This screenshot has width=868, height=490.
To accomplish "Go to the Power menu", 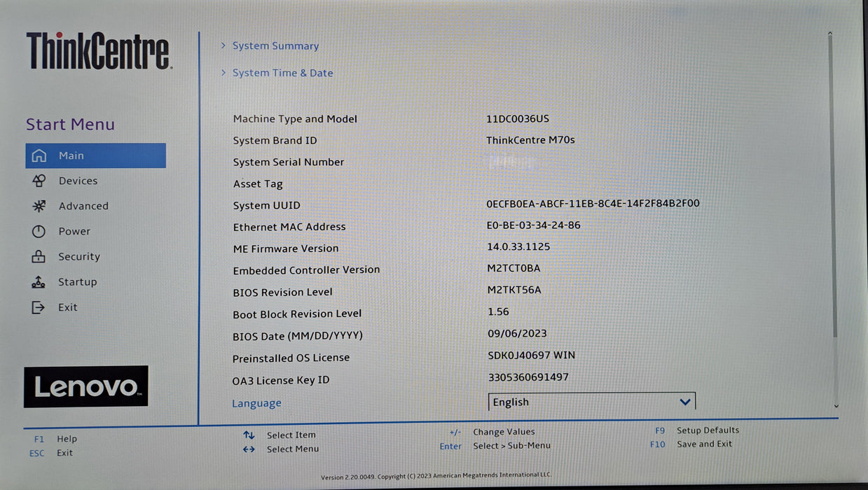I will [x=74, y=231].
